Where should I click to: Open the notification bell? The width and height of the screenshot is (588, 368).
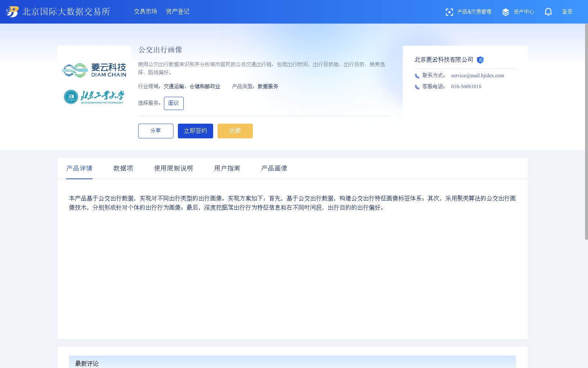point(548,12)
